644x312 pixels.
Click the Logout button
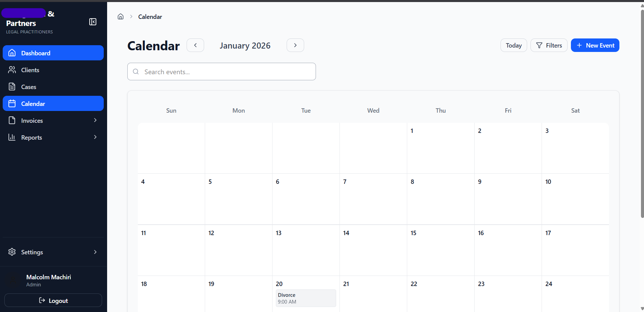[53, 300]
